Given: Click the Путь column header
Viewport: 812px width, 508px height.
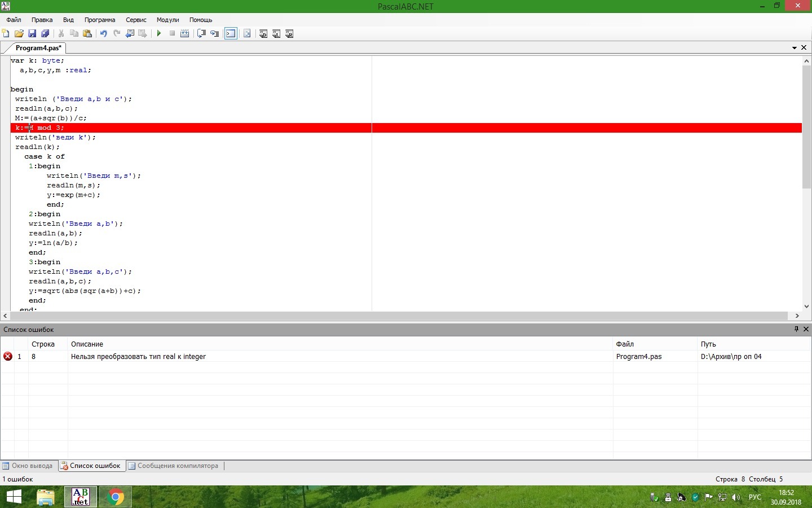Looking at the screenshot, I should pyautogui.click(x=754, y=344).
